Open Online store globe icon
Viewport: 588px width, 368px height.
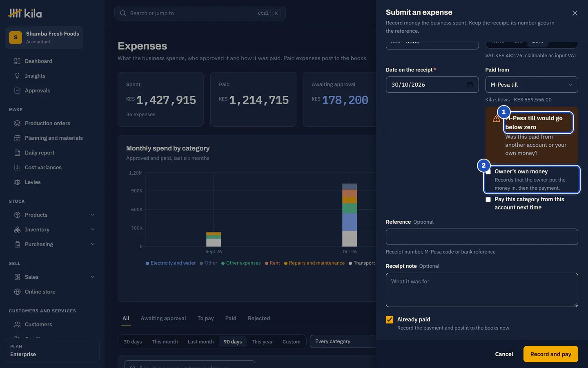17,292
